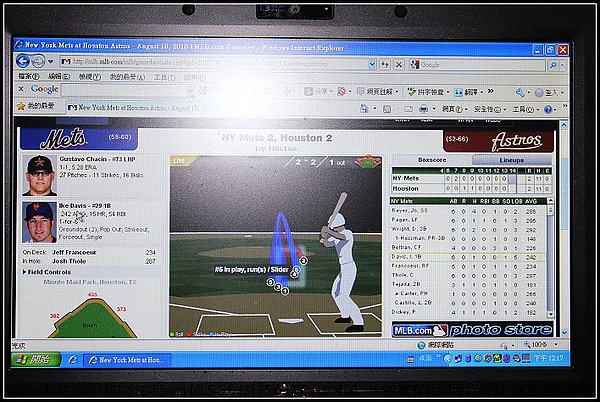Open the 編輯(E) menu
This screenshot has width=600, height=402.
(59, 76)
